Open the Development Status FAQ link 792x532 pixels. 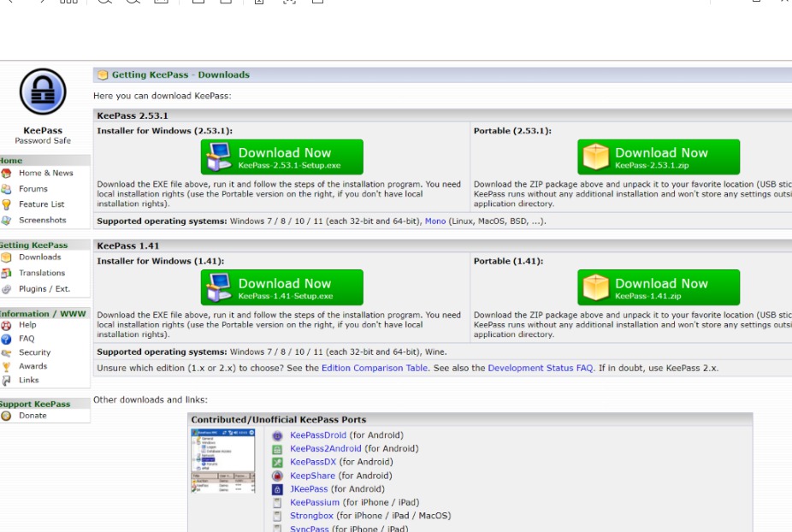[x=541, y=368]
